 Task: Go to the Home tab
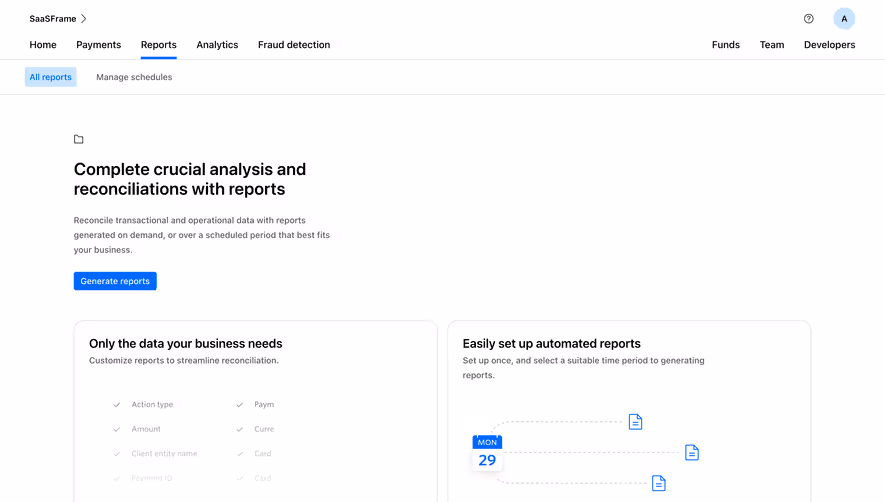(43, 45)
